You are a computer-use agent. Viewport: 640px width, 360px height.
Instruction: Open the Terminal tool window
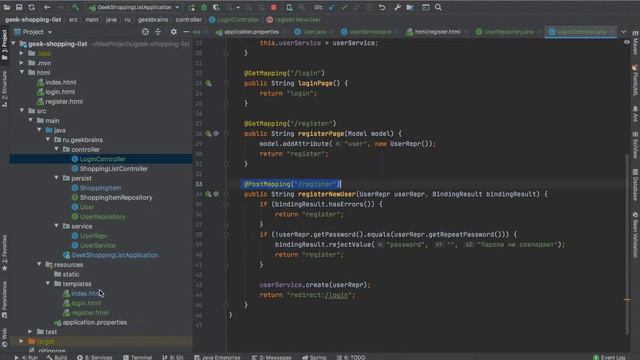click(x=138, y=357)
